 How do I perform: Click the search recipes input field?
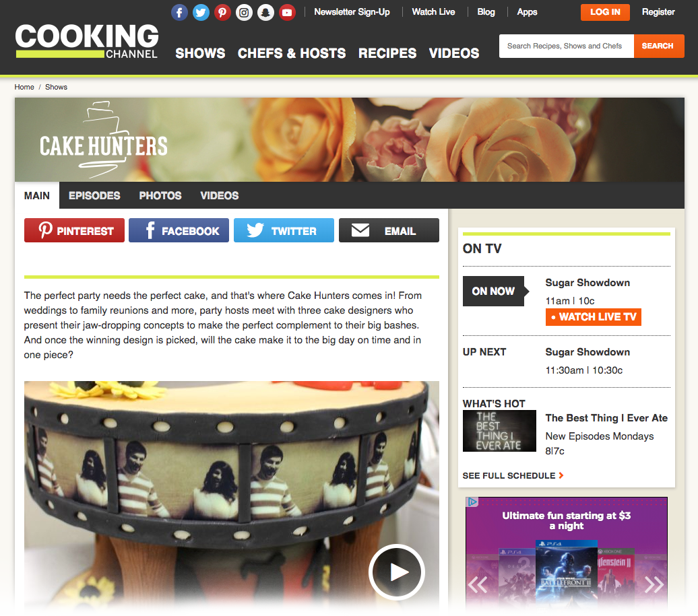click(x=566, y=46)
